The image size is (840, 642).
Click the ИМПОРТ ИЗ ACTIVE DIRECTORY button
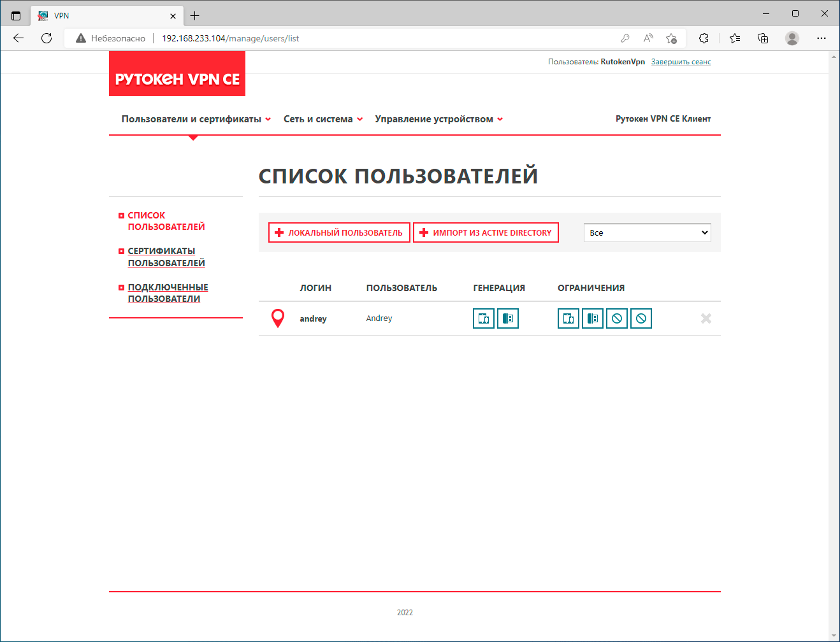[x=486, y=232]
